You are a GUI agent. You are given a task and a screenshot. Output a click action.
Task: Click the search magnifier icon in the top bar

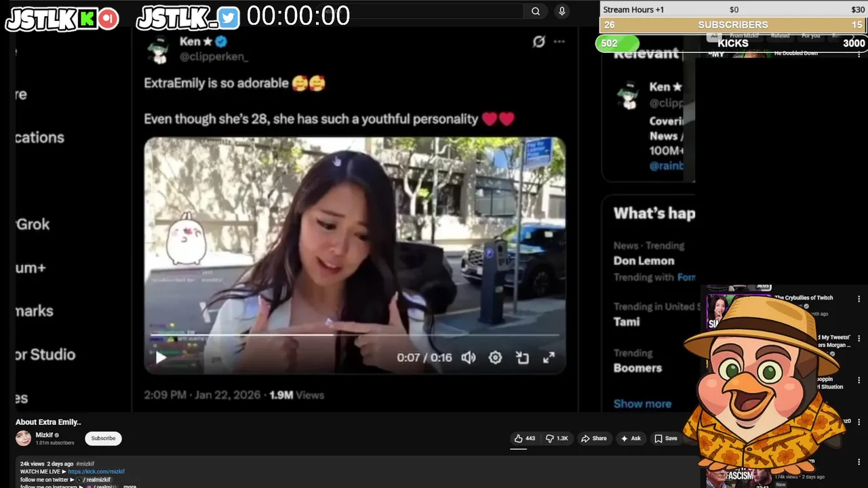pos(536,11)
